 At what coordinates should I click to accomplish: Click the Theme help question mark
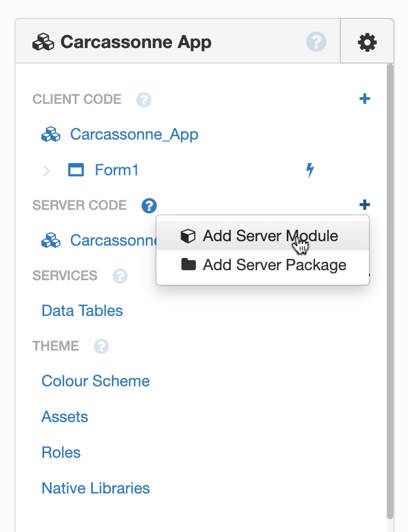click(101, 347)
